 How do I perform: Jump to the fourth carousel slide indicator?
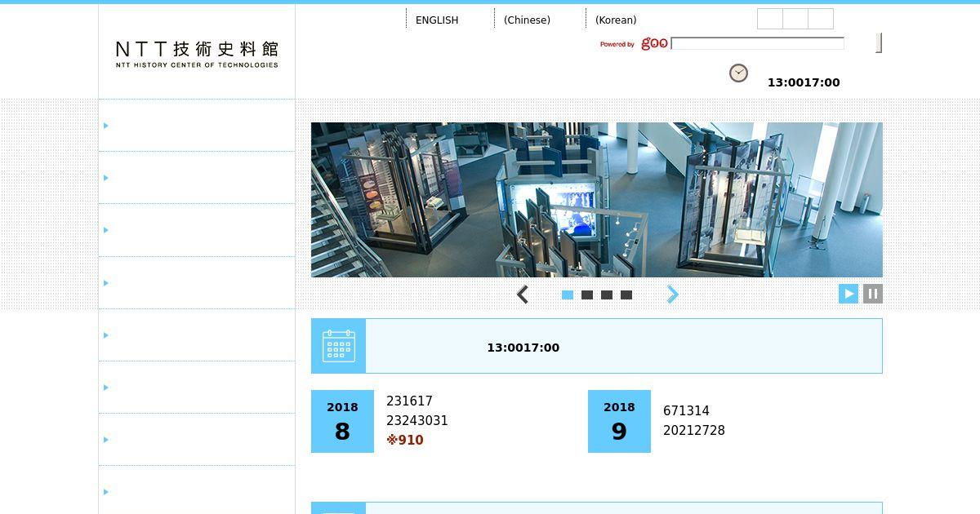coord(626,295)
